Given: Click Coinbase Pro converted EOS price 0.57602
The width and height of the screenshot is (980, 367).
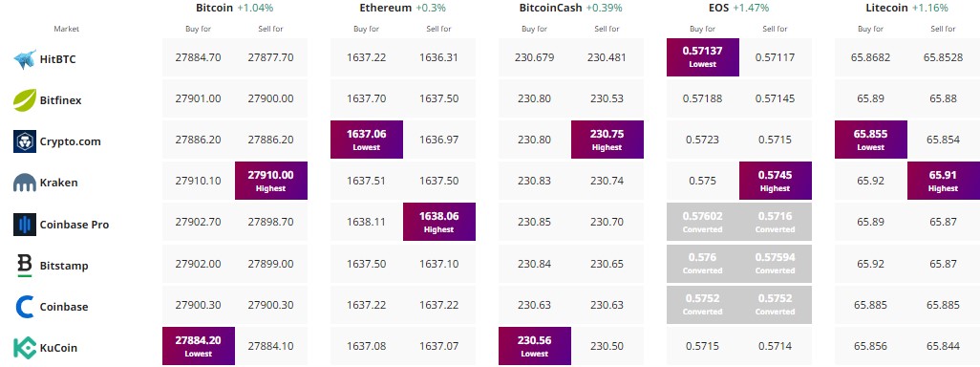Looking at the screenshot, I should click(x=702, y=222).
